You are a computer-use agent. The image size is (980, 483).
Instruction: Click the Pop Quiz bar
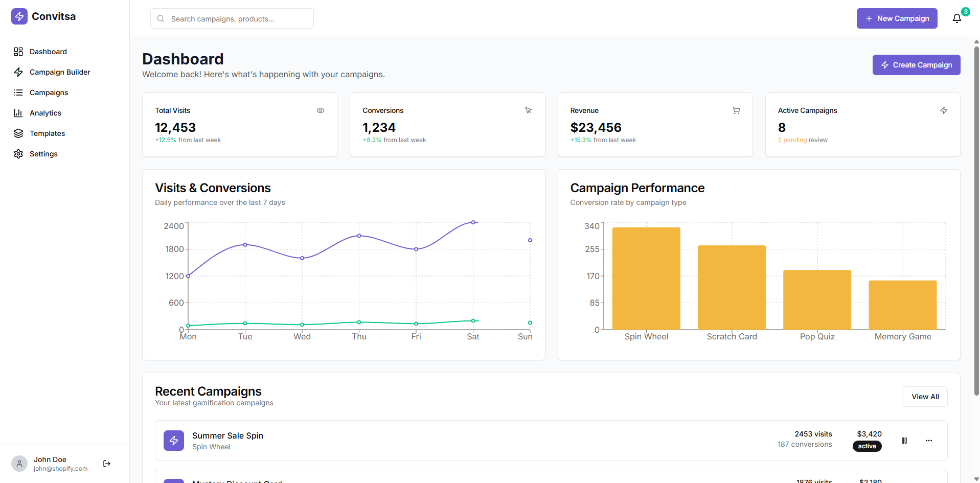click(817, 300)
